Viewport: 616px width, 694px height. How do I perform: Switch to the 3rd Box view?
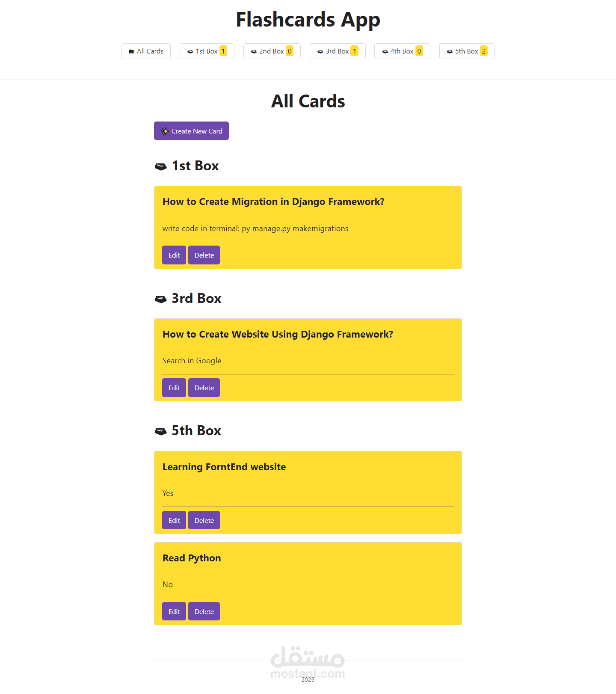pos(338,51)
